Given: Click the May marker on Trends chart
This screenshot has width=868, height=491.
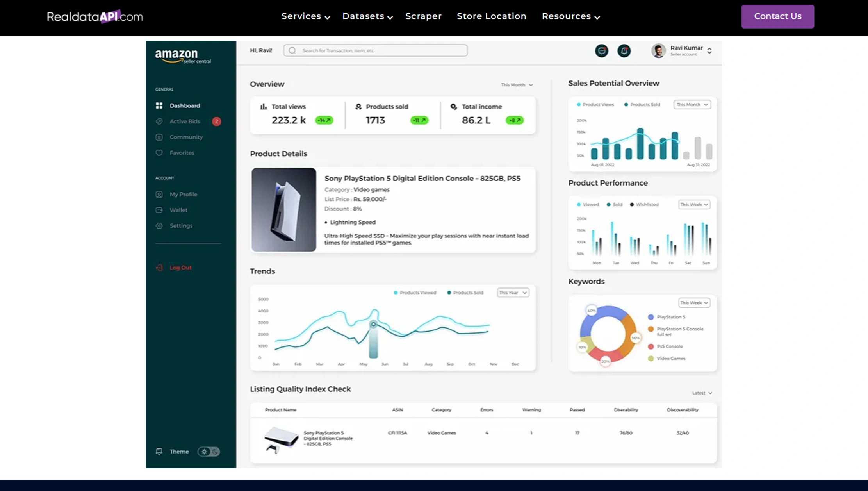Looking at the screenshot, I should (373, 324).
